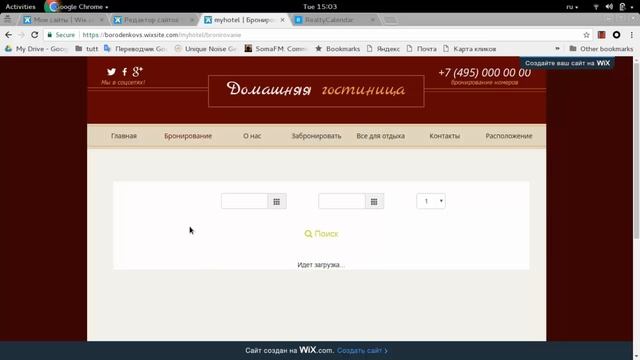Image resolution: width=640 pixels, height=360 pixels.
Task: Click the browser back arrow
Action: pyautogui.click(x=9, y=35)
